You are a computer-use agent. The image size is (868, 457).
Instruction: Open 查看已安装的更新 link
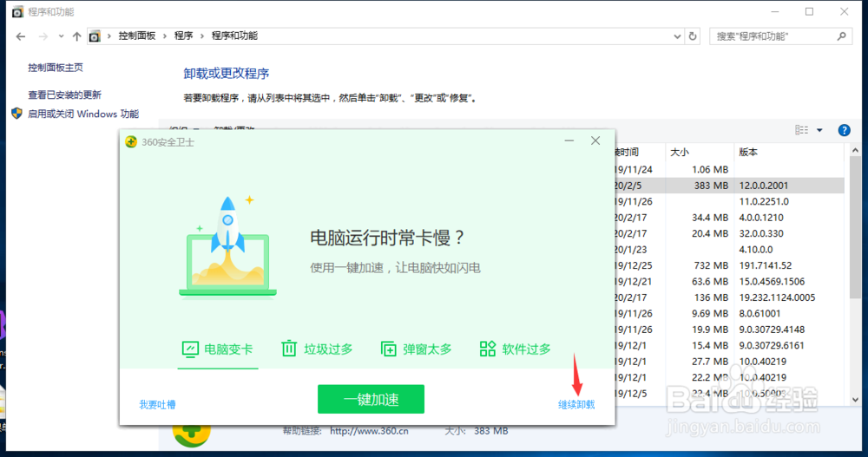pyautogui.click(x=65, y=95)
